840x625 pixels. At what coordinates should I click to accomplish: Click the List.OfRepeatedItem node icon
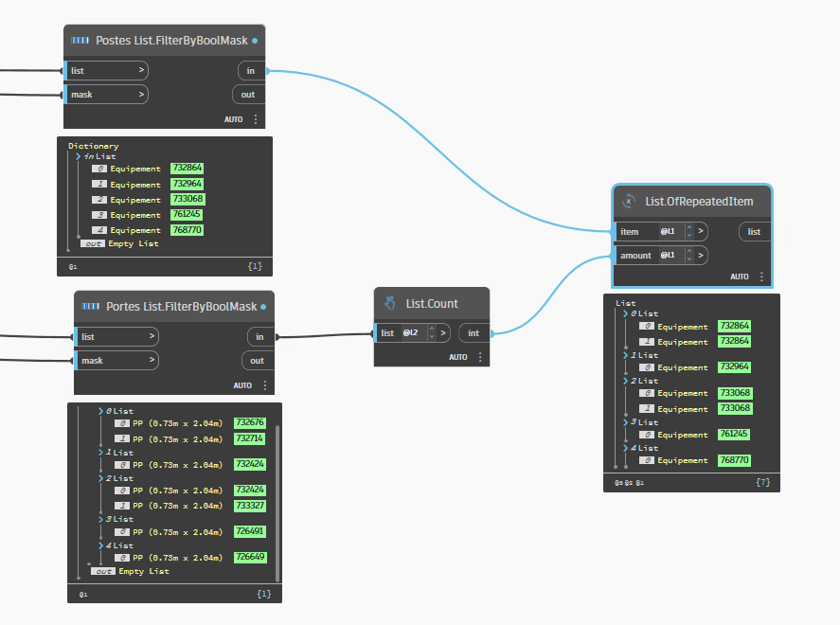(628, 202)
